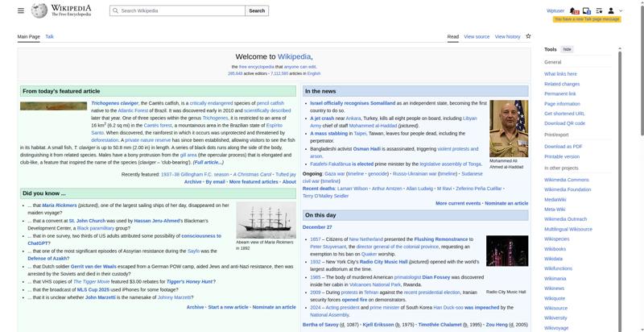Open the notices tray icon
Viewport: 644px width, 332px height.
587,11
